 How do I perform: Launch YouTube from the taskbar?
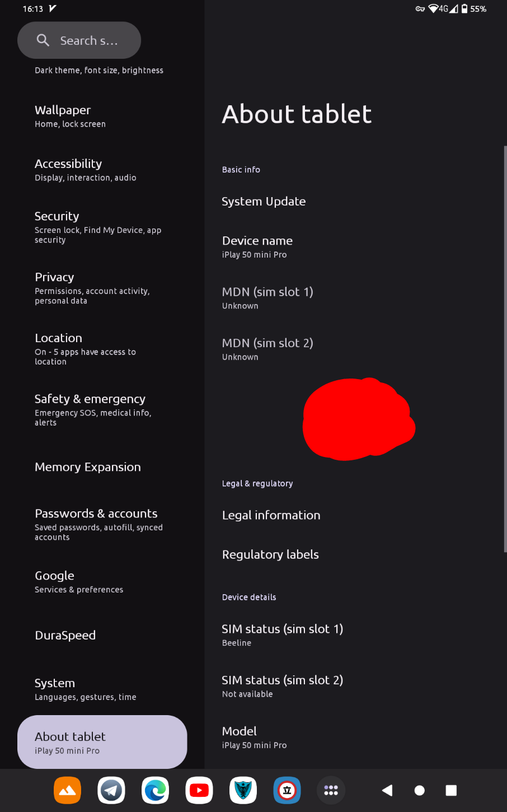coord(199,790)
